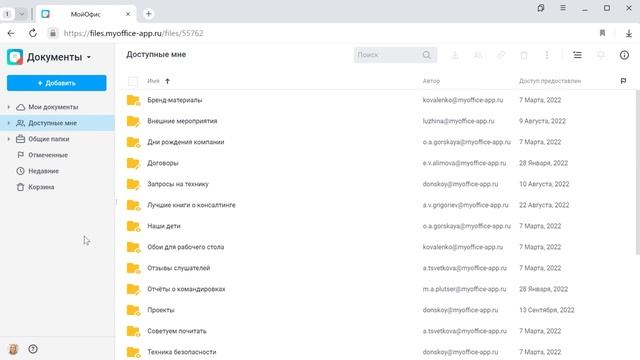Open Мои документы section
The width and height of the screenshot is (640, 360).
[x=53, y=107]
